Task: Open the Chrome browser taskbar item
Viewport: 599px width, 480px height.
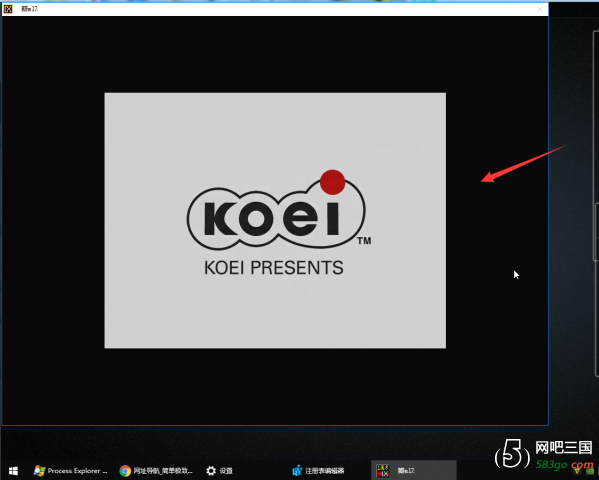Action: [x=156, y=470]
